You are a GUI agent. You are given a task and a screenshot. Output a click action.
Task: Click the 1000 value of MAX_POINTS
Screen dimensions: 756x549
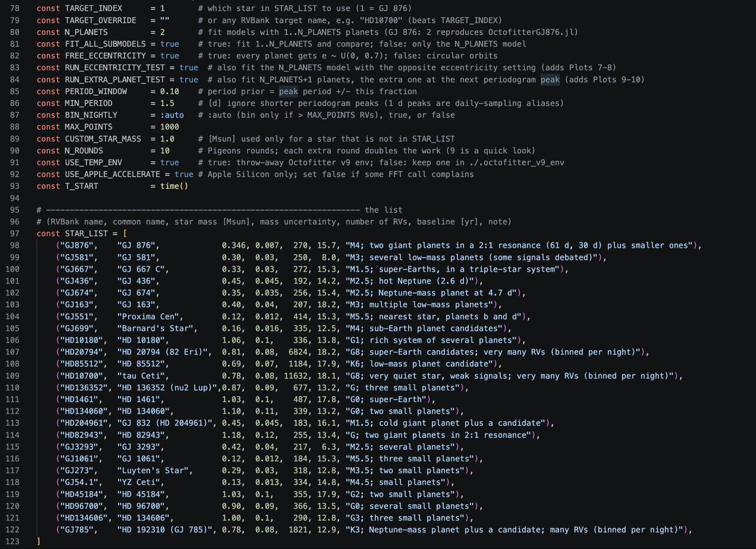click(x=169, y=127)
